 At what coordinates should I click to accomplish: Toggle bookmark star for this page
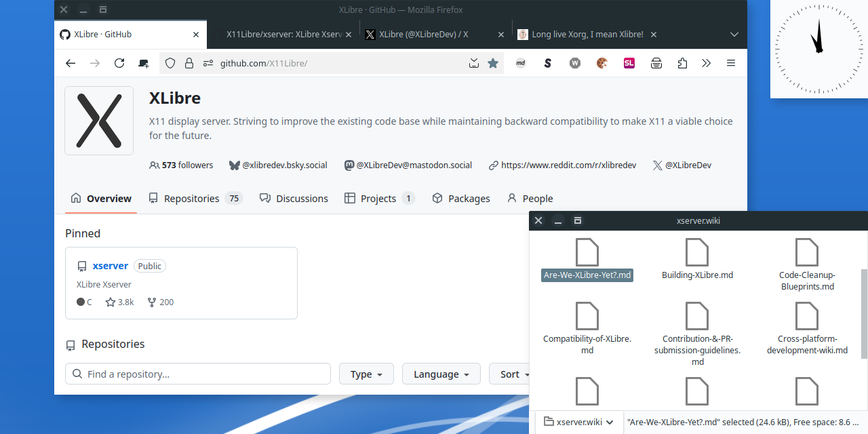(493, 63)
